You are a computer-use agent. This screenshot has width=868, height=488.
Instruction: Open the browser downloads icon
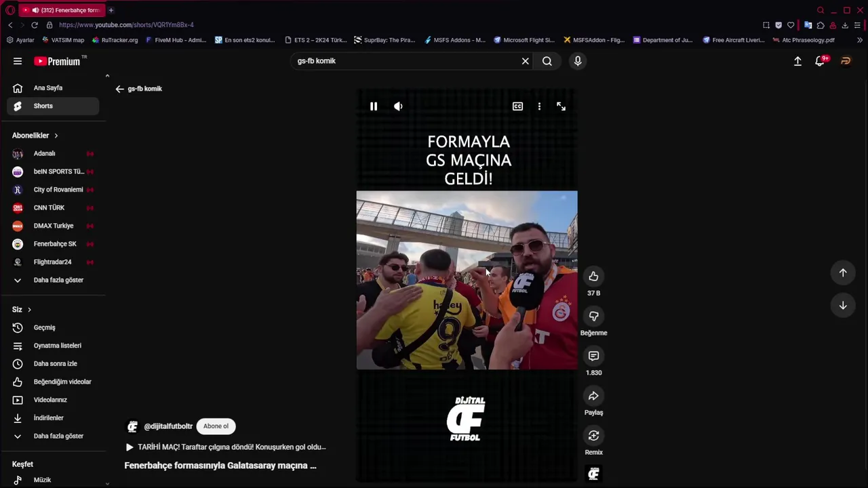845,25
